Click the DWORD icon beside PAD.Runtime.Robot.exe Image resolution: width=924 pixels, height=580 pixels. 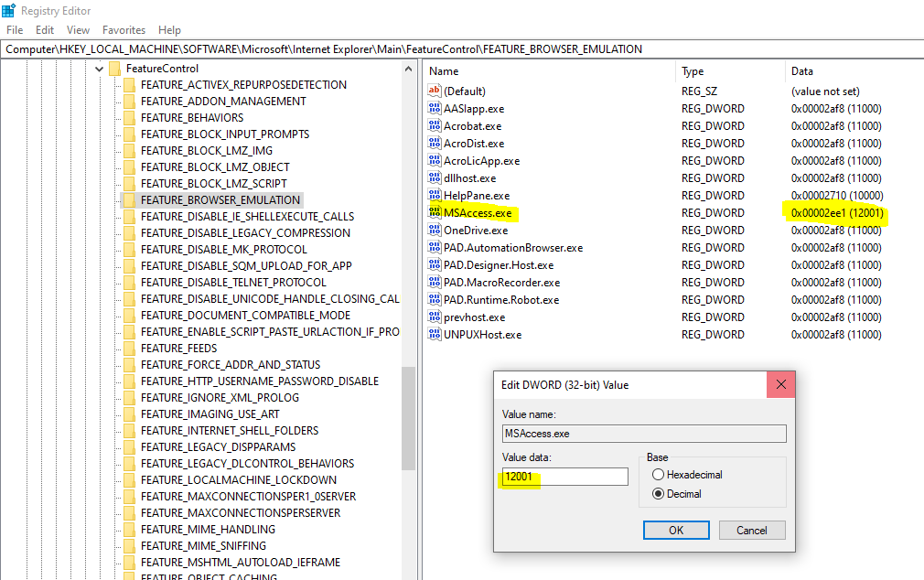tap(435, 299)
